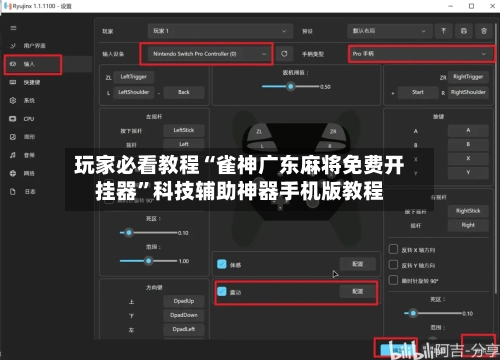Rebind minus button mapped to Back
500x360 pixels.
(x=184, y=92)
